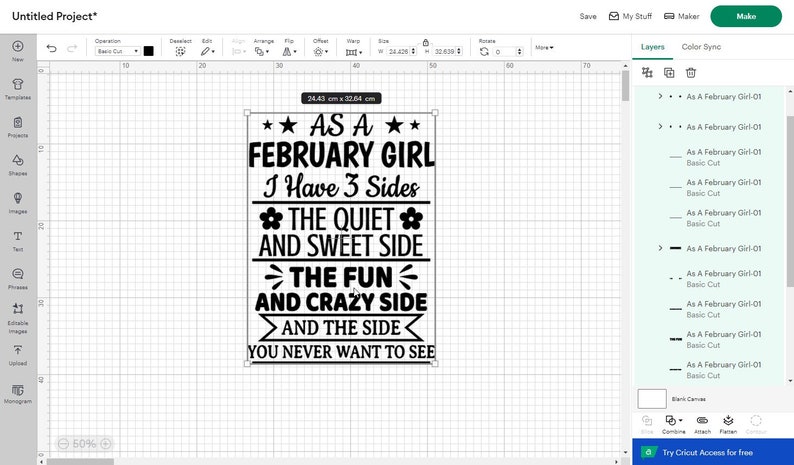This screenshot has width=794, height=465.
Task: Select the Text tool
Action: coord(18,241)
